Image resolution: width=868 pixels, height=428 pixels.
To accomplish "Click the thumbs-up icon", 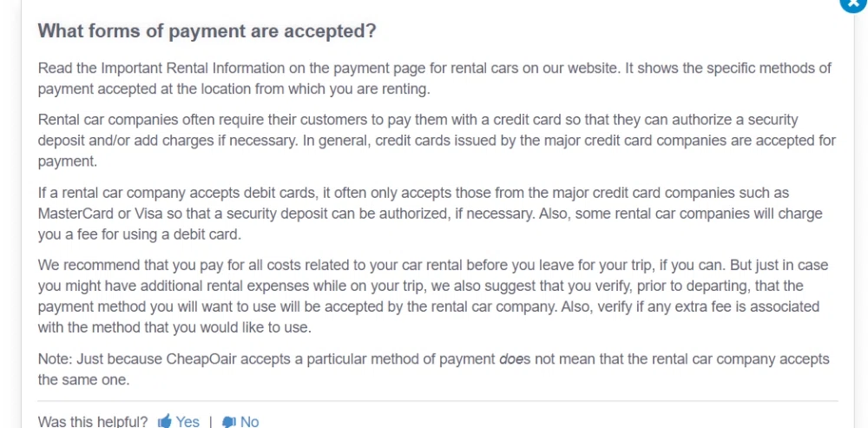I will [165, 422].
